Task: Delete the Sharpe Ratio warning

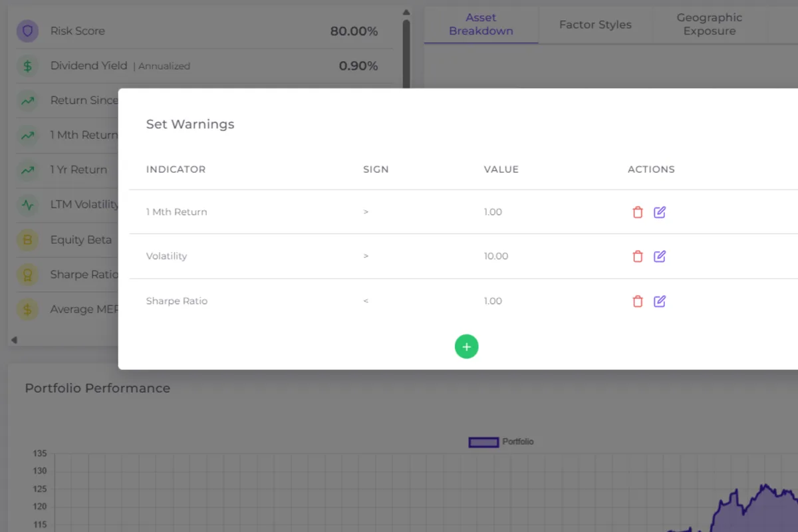Action: tap(637, 301)
